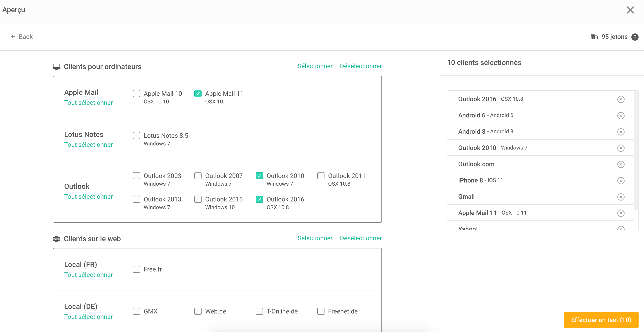
Task: Click Tout sélectionner under Outlook
Action: 88,196
